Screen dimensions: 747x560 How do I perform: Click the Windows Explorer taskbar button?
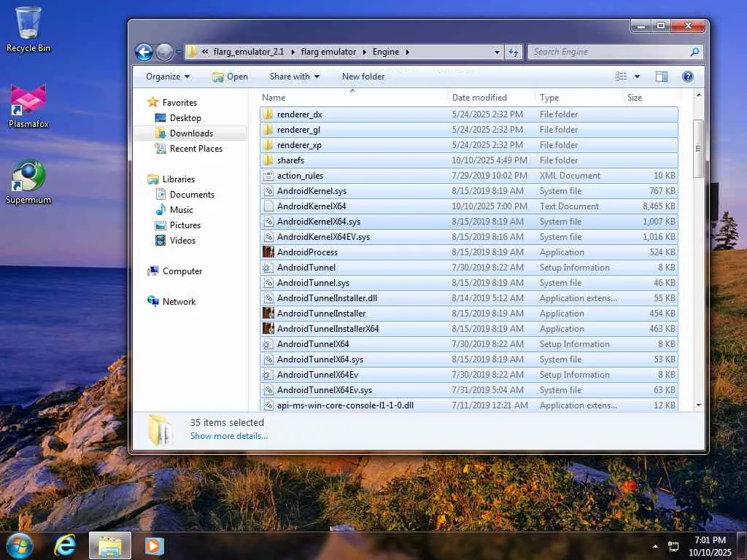[110, 545]
